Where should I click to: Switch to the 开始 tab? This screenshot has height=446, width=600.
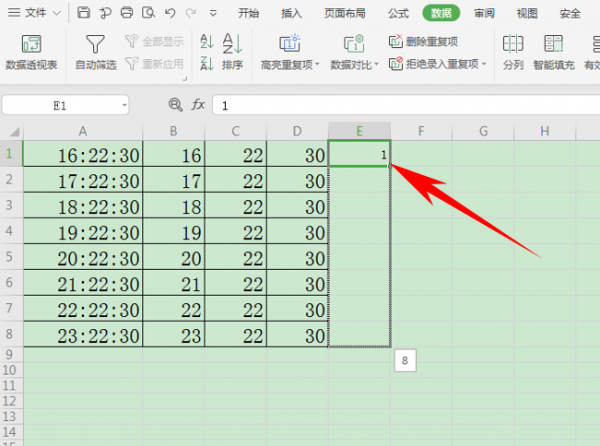click(x=248, y=13)
